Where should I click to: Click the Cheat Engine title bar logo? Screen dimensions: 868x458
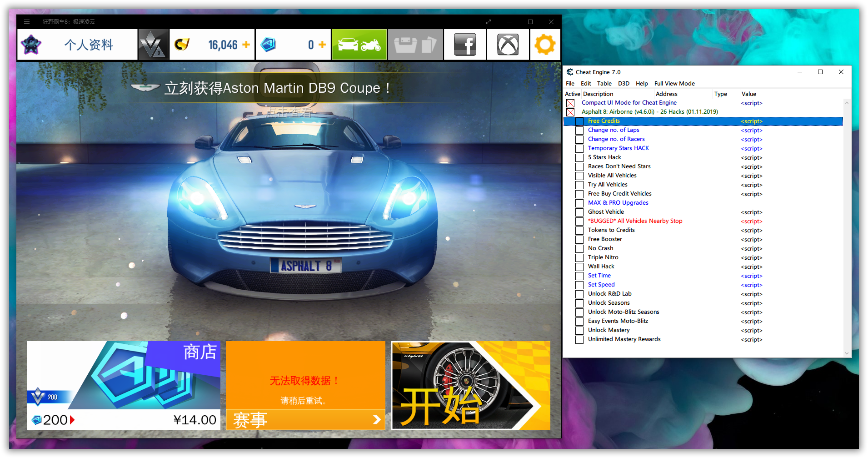click(x=570, y=72)
